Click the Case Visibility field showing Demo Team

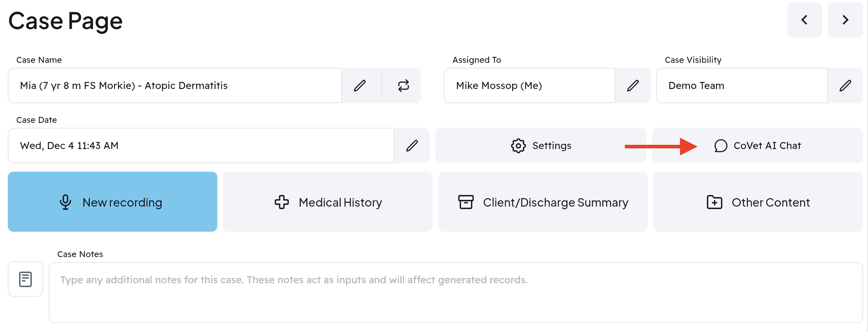[x=741, y=85]
